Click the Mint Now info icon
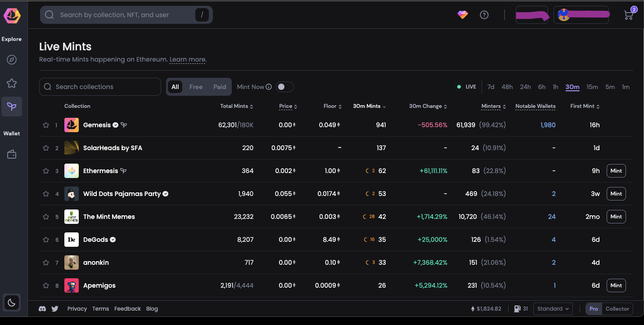This screenshot has height=325, width=644. (269, 87)
